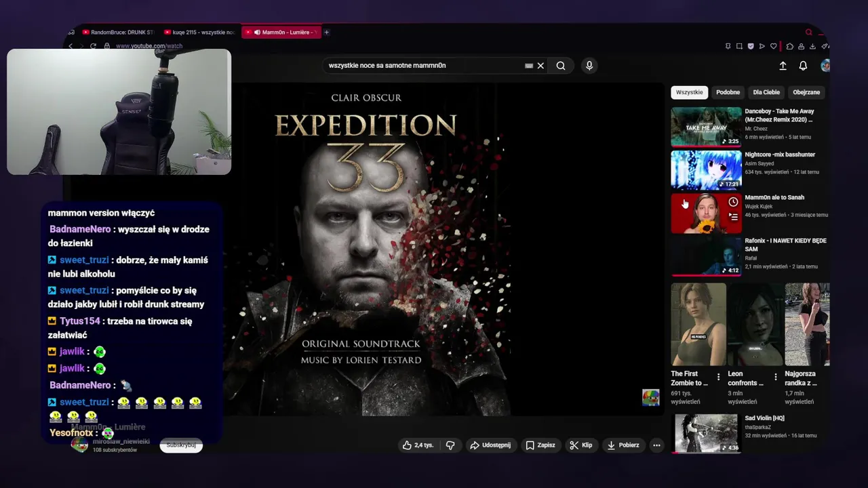
Task: Reload the page with the refresh icon
Action: pos(93,46)
